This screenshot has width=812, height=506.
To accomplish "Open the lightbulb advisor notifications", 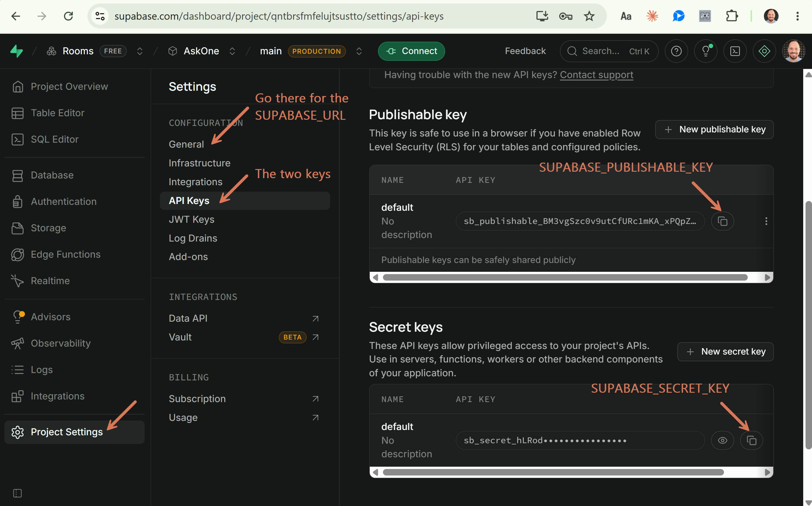I will tap(705, 51).
